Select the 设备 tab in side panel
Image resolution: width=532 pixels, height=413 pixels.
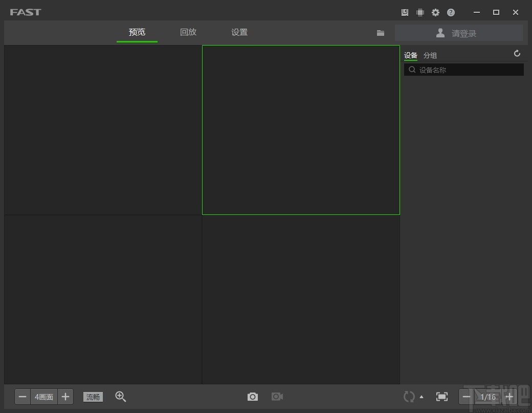[x=411, y=55]
